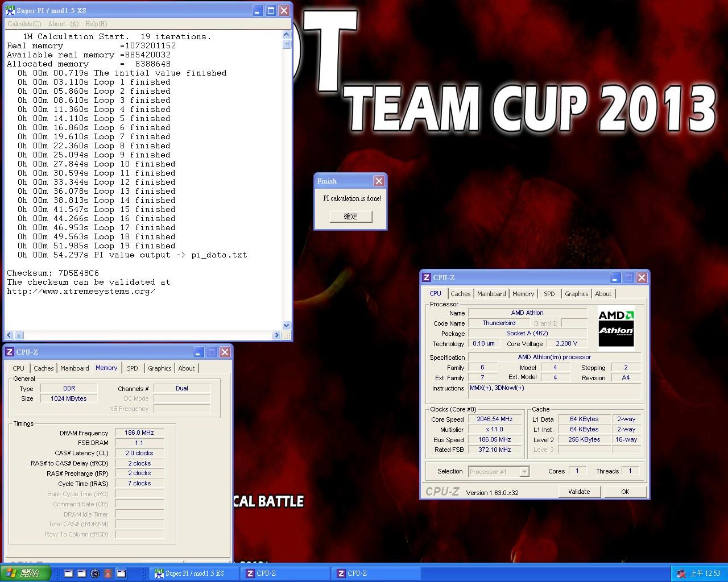
Task: Click Package field Socket A (462)
Action: tap(527, 333)
